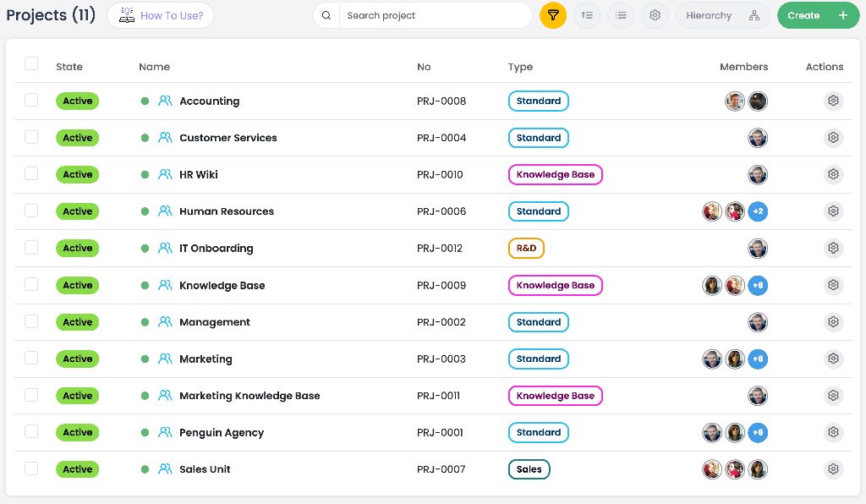Open the sort order icon

(587, 15)
